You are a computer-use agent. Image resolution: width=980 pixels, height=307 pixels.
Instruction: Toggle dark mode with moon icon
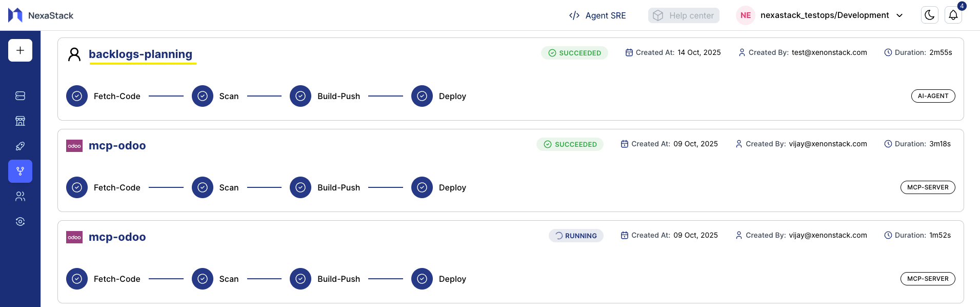(x=929, y=15)
